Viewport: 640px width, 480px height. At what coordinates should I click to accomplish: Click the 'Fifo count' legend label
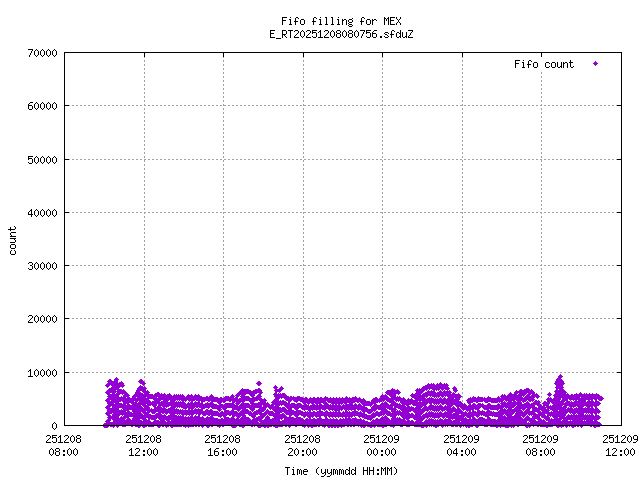(544, 64)
